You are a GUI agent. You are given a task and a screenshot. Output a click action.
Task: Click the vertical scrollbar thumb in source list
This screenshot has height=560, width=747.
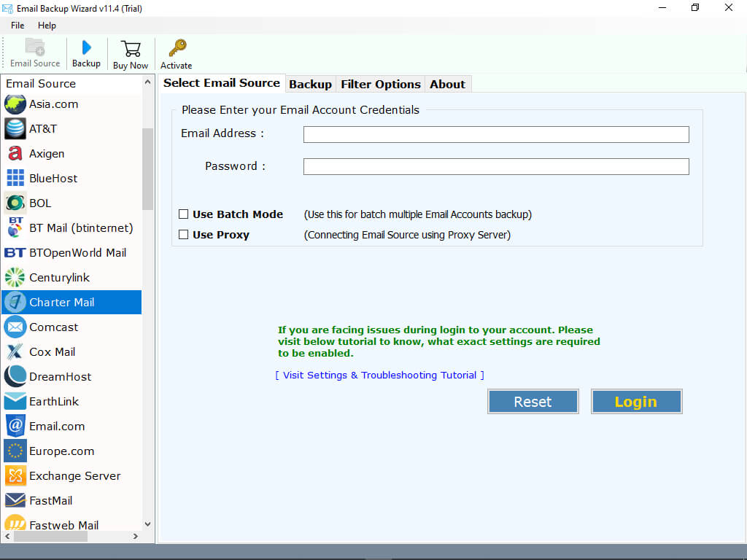click(147, 168)
